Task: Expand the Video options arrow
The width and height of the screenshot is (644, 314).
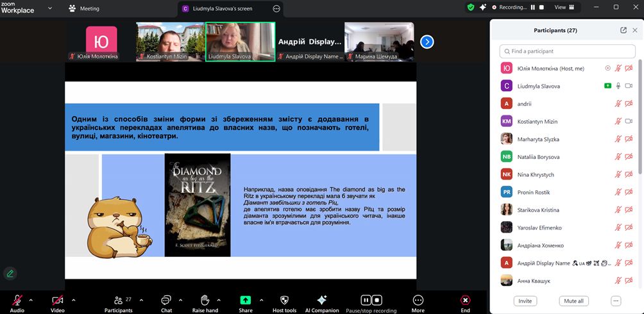Action: coord(73,299)
